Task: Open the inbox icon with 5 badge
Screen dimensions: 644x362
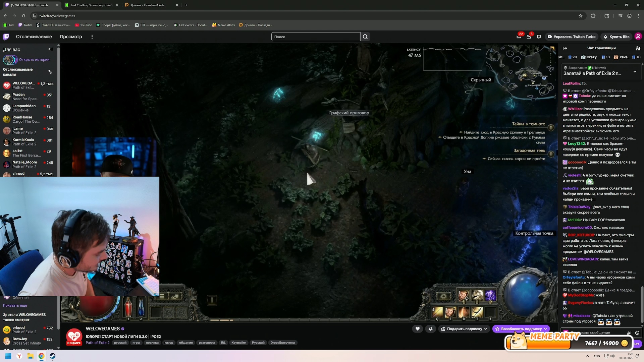Action: pos(529,37)
